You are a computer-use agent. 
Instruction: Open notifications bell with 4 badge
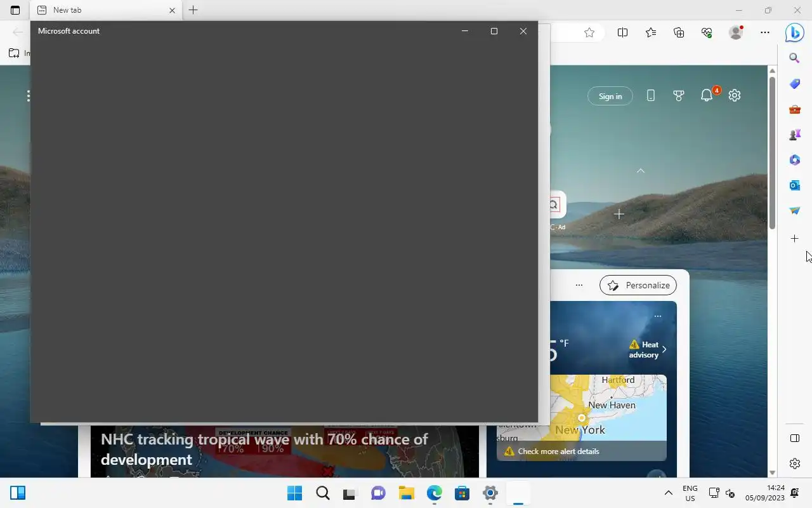coord(707,95)
